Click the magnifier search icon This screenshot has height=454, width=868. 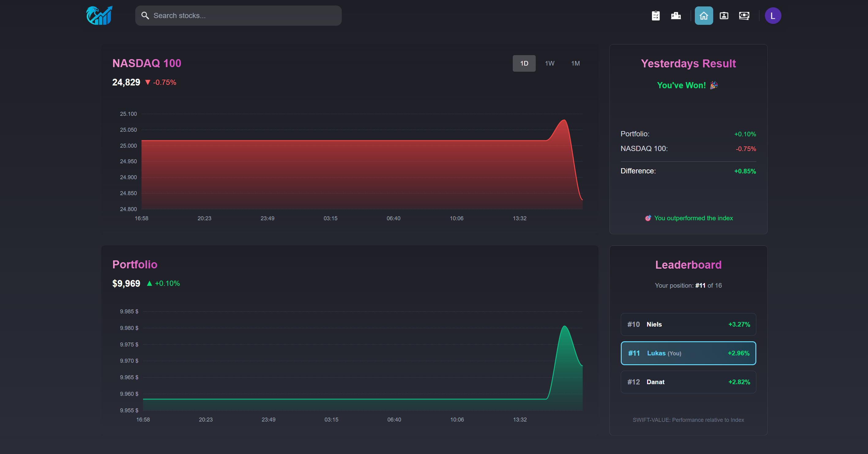click(145, 16)
